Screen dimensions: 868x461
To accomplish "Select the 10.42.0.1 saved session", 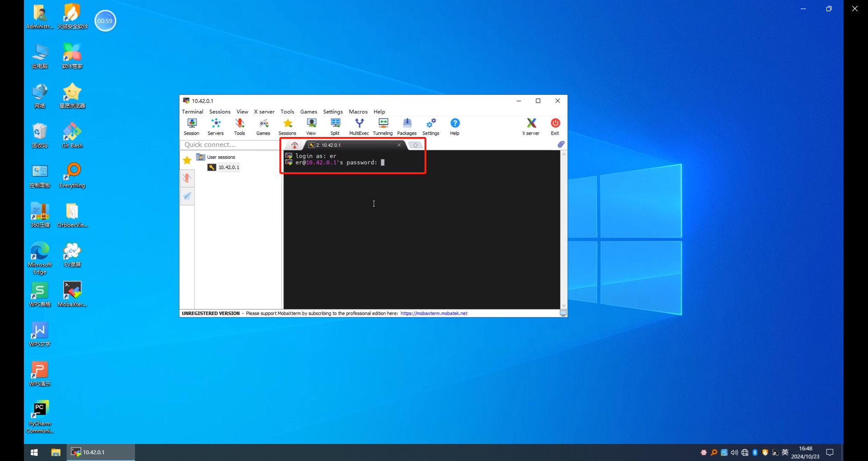I will click(224, 167).
